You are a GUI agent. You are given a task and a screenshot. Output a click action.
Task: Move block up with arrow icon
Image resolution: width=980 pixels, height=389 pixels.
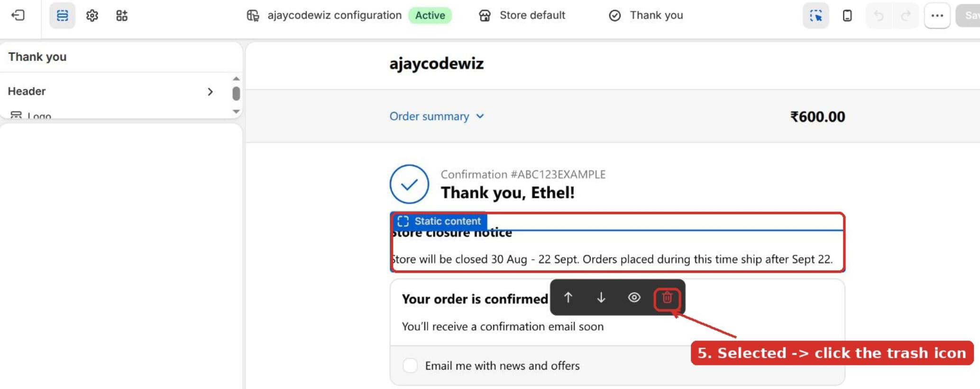pos(568,297)
